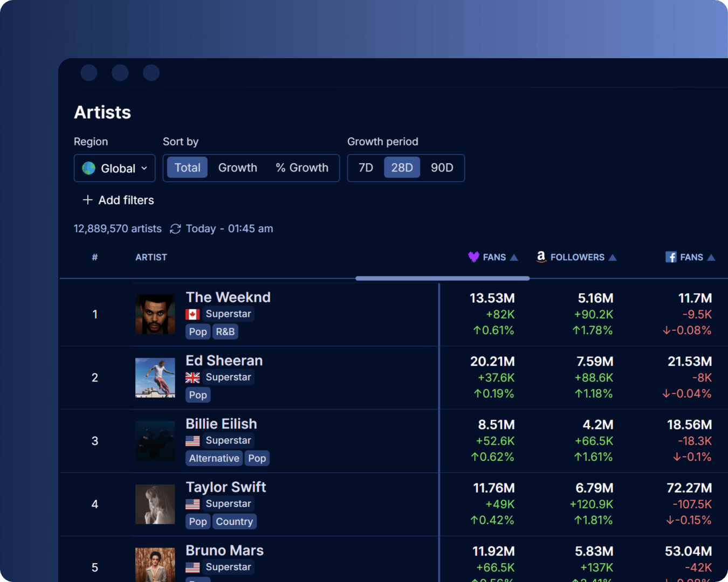This screenshot has height=582, width=728.
Task: Click the sort arrow on the Fans column
Action: coord(513,257)
